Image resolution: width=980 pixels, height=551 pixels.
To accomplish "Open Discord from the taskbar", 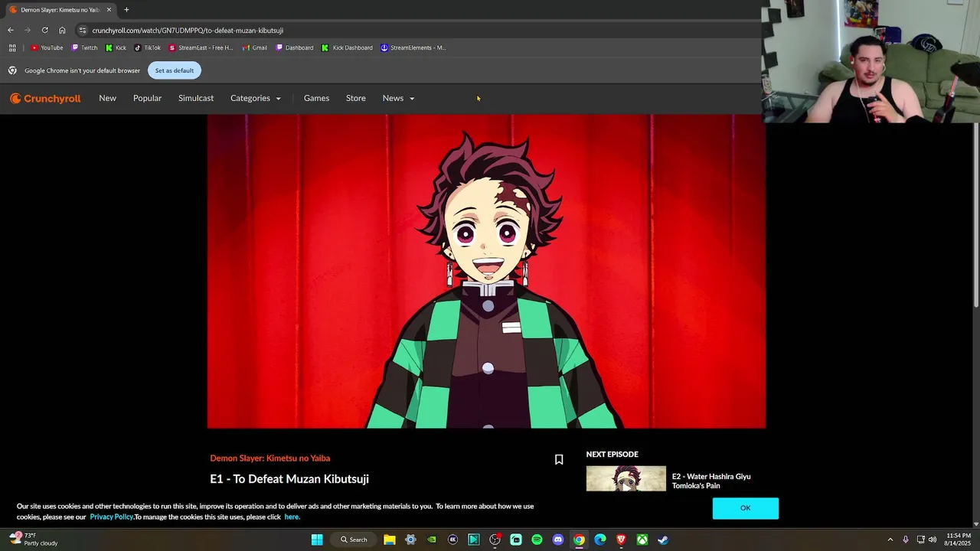I will (558, 540).
